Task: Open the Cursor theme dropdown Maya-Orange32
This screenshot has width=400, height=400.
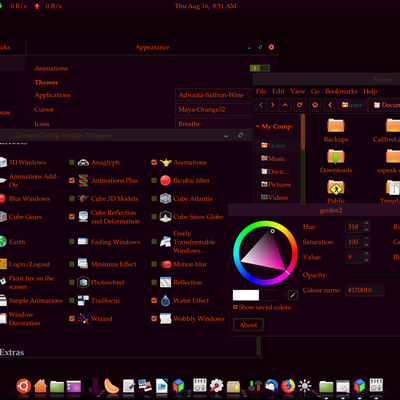Action: 214,109
